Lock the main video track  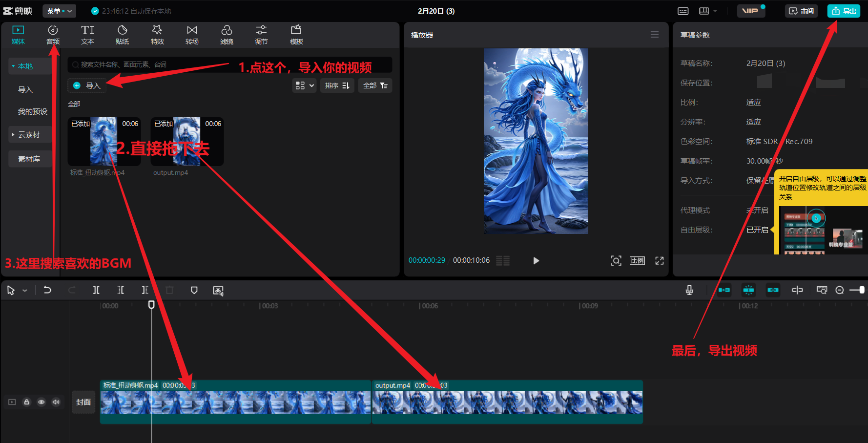[27, 402]
